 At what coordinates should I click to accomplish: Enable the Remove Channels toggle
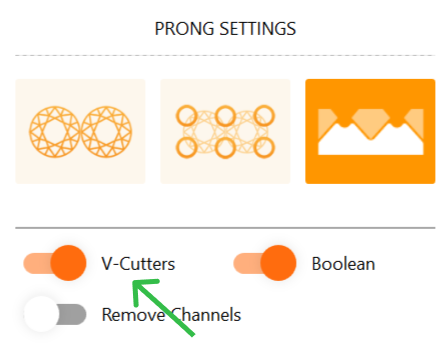55,314
